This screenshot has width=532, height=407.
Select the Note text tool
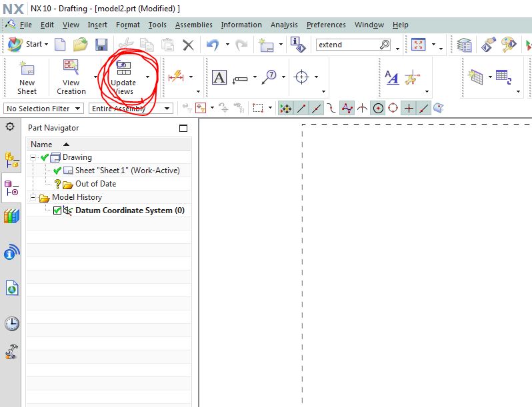pyautogui.click(x=219, y=77)
